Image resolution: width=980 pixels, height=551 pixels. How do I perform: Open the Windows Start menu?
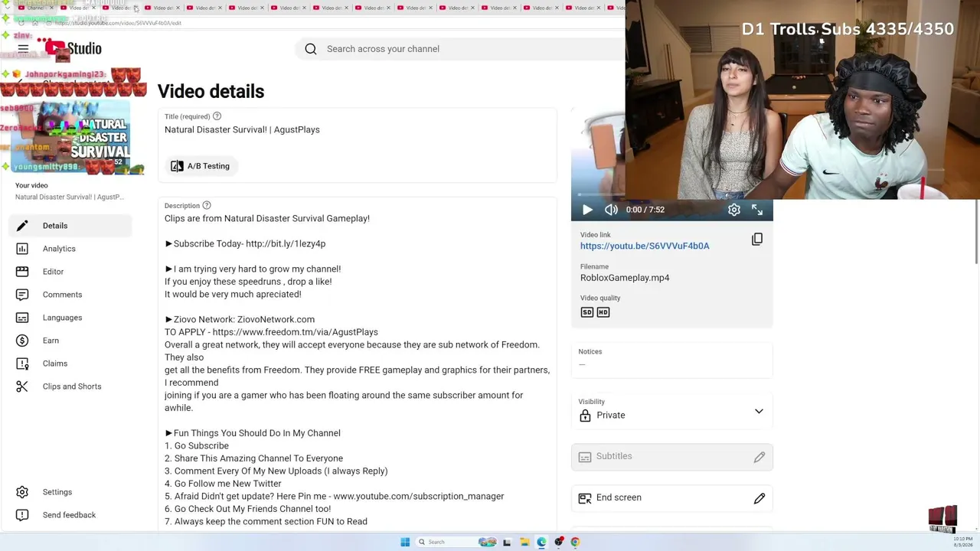coord(405,542)
